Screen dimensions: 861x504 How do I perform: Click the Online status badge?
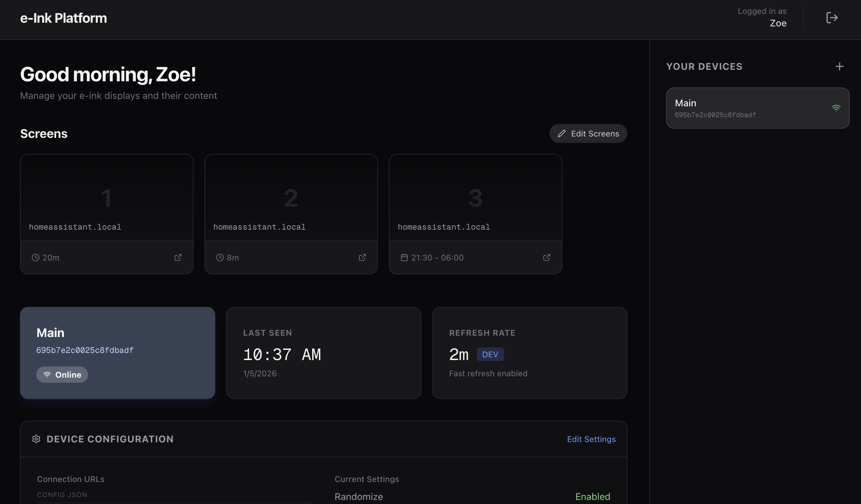click(62, 375)
